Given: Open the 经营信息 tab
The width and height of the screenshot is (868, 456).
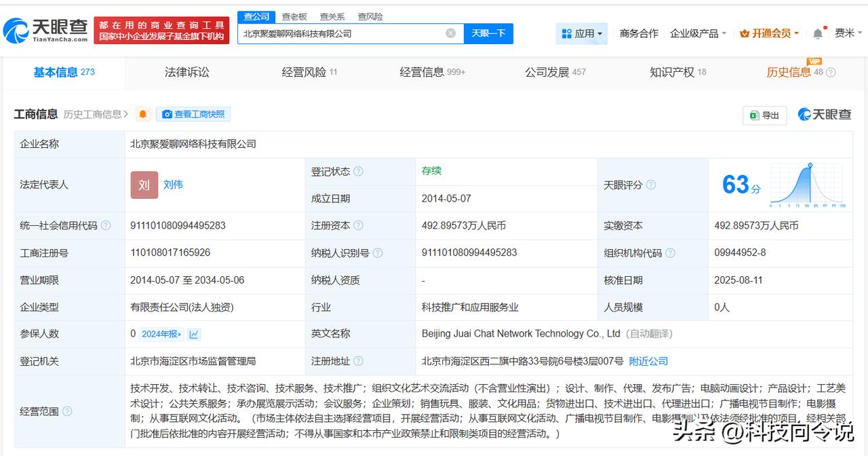Looking at the screenshot, I should tap(433, 72).
